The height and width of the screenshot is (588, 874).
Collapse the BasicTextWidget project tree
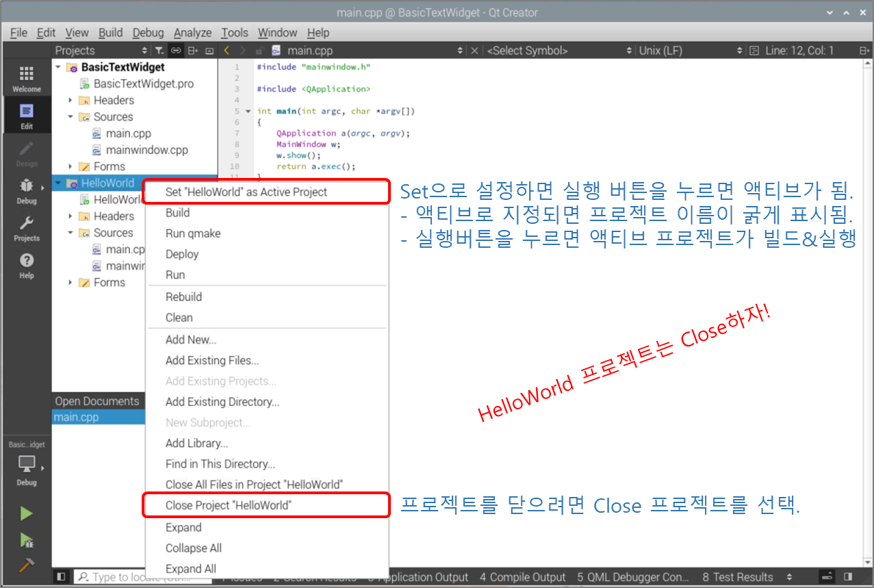(x=58, y=67)
